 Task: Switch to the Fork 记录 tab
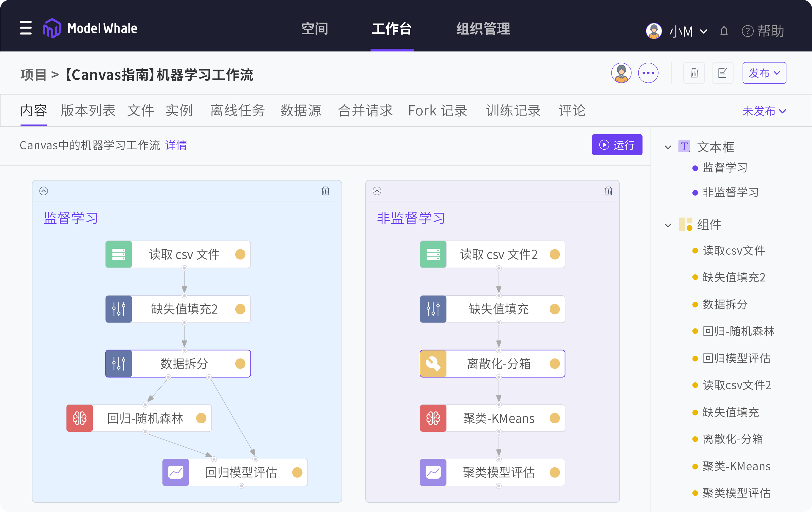(x=438, y=111)
